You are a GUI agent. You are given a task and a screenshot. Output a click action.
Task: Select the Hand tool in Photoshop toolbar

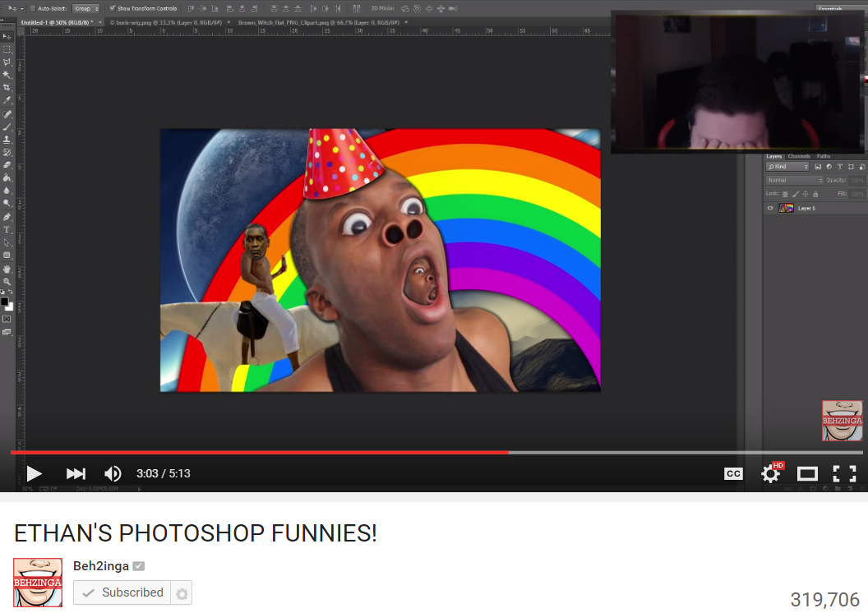[7, 269]
